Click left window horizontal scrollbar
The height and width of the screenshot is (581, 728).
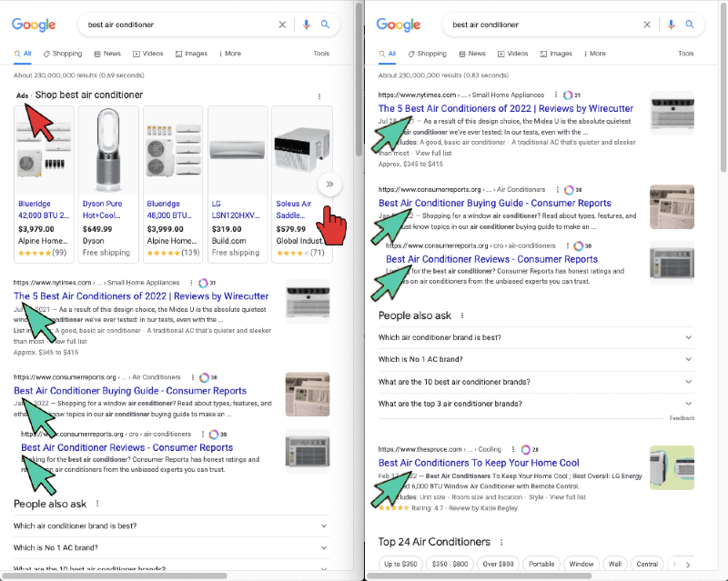[x=115, y=576]
